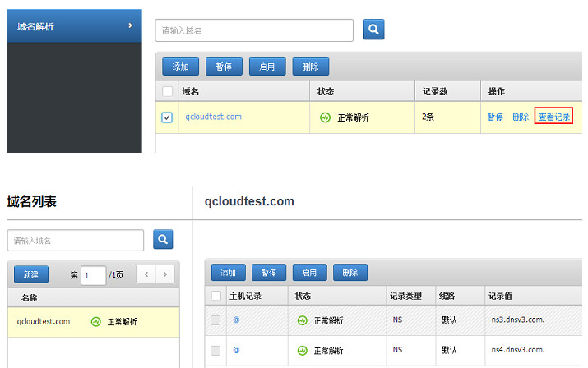The image size is (588, 368).
Task: Click 暂停 in the records toolbar
Action: point(269,273)
